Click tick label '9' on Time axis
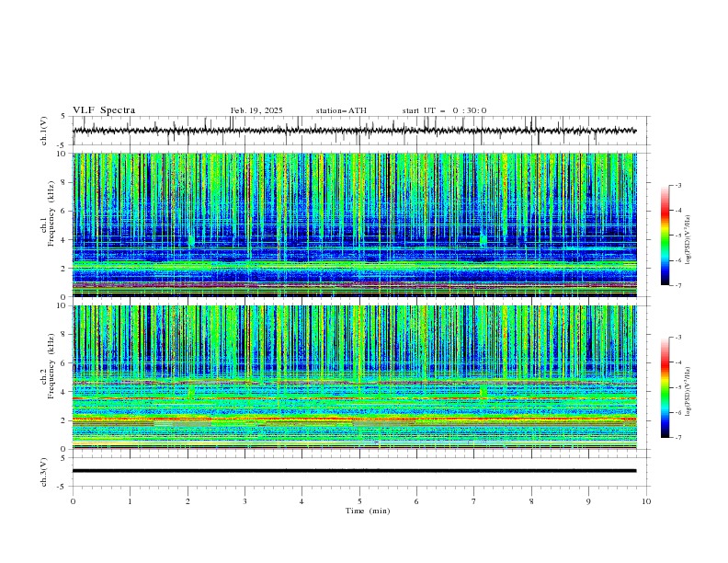728x563 pixels. [588, 501]
